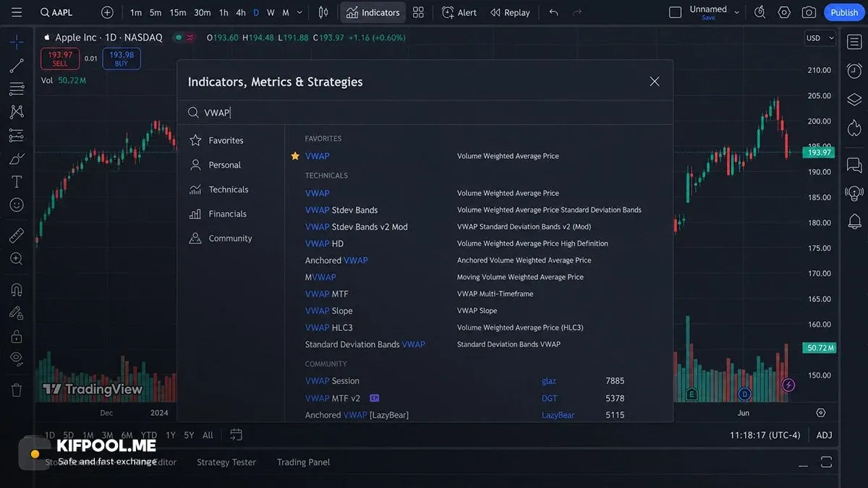
Task: Select the 5Y date range
Action: 189,435
